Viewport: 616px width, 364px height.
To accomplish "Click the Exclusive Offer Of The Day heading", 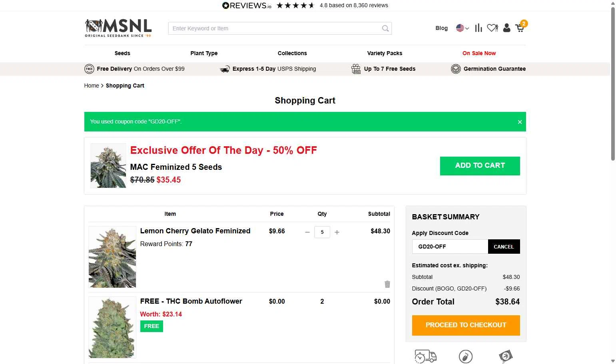I will click(x=223, y=150).
